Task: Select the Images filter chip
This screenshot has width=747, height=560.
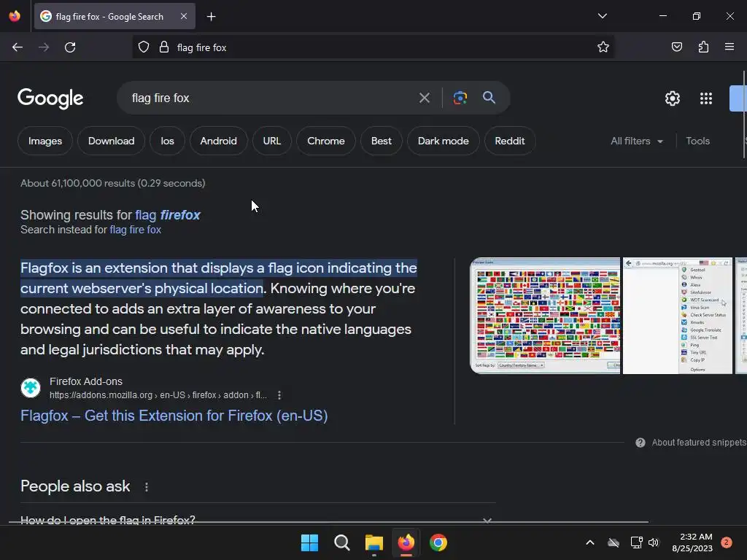Action: [x=45, y=141]
